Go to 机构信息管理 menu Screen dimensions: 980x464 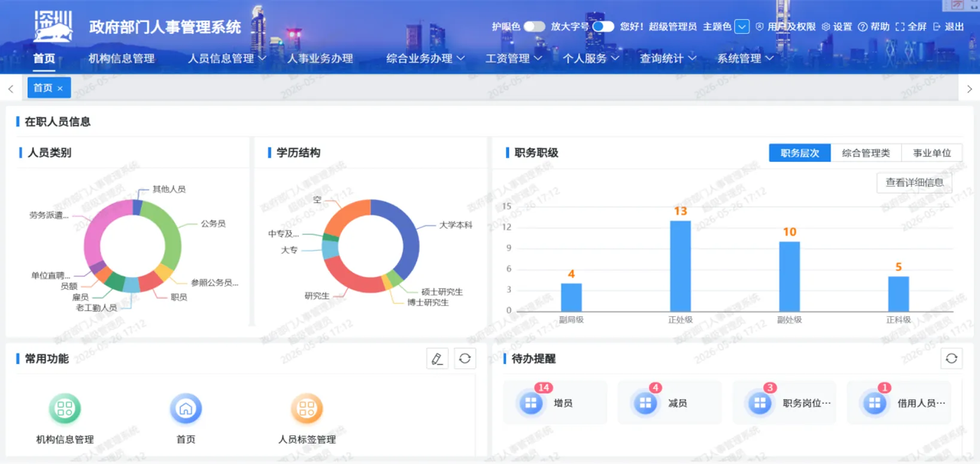point(122,58)
